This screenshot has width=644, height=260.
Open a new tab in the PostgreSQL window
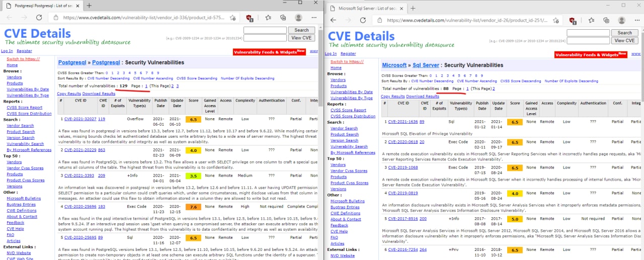89,6
